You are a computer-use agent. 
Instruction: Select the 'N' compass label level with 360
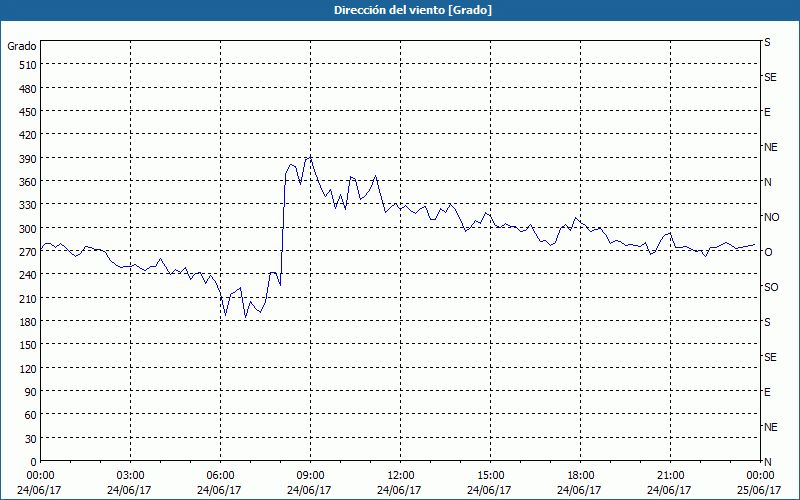pyautogui.click(x=767, y=182)
